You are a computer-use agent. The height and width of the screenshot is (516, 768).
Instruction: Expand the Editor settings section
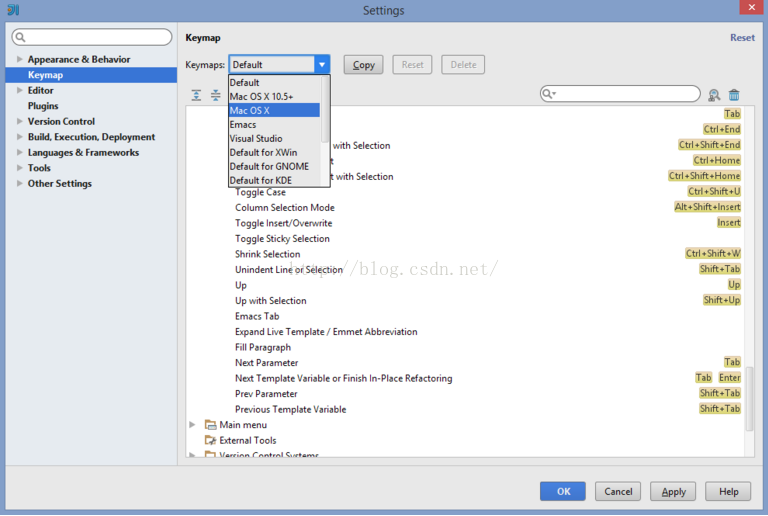pyautogui.click(x=20, y=90)
